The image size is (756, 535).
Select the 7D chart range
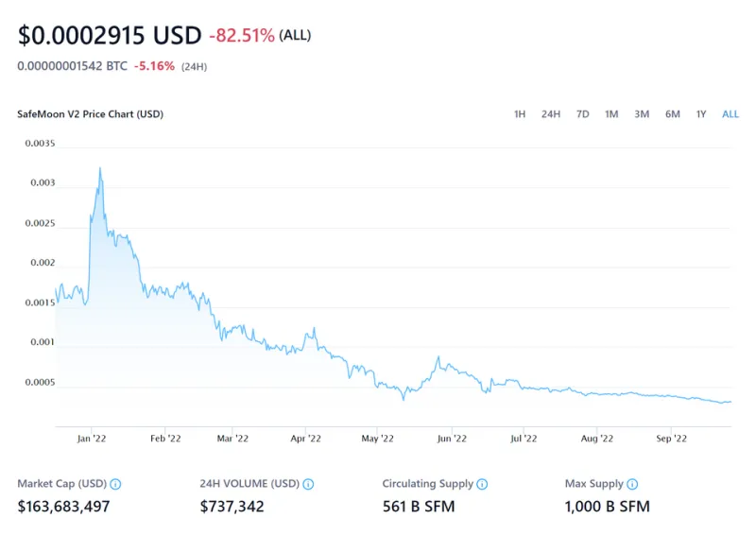pyautogui.click(x=582, y=114)
